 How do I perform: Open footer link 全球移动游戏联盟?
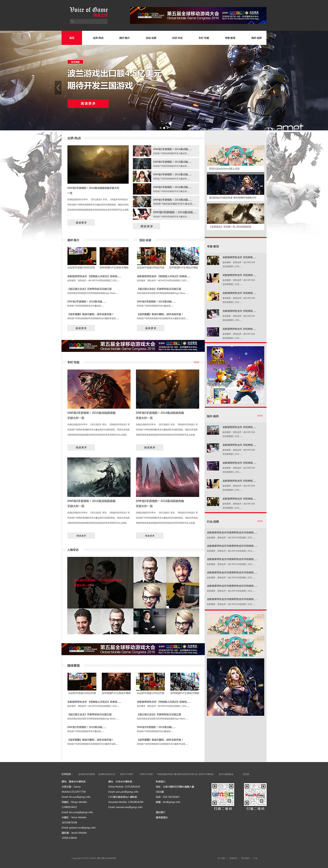pyautogui.click(x=87, y=774)
